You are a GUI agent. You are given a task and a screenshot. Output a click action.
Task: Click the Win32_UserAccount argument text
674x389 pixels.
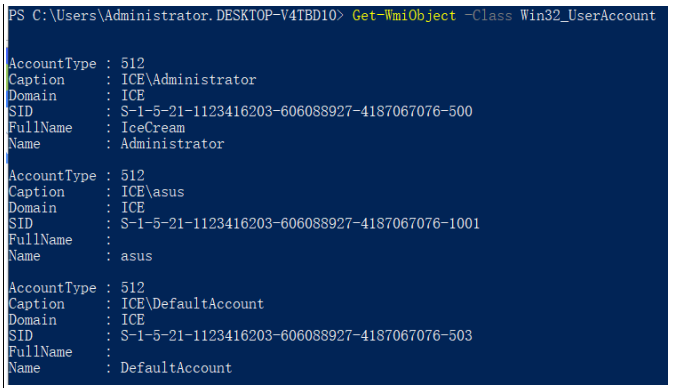588,16
